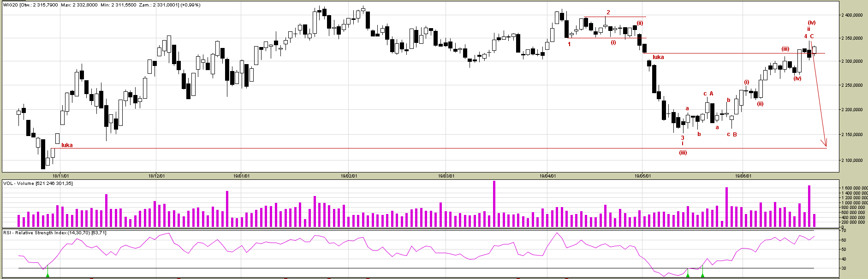Click the 19/03/01 date label
Screen dimensions: 868x279
446,176
